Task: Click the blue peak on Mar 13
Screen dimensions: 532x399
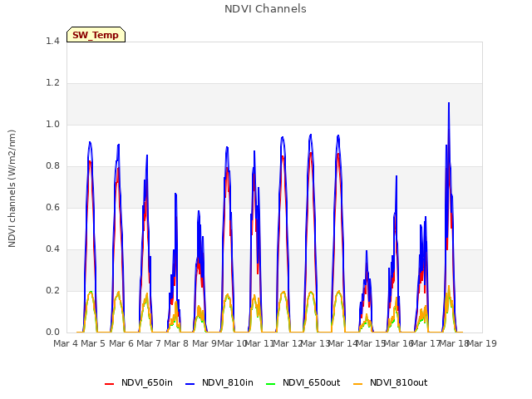Action: 310,135
